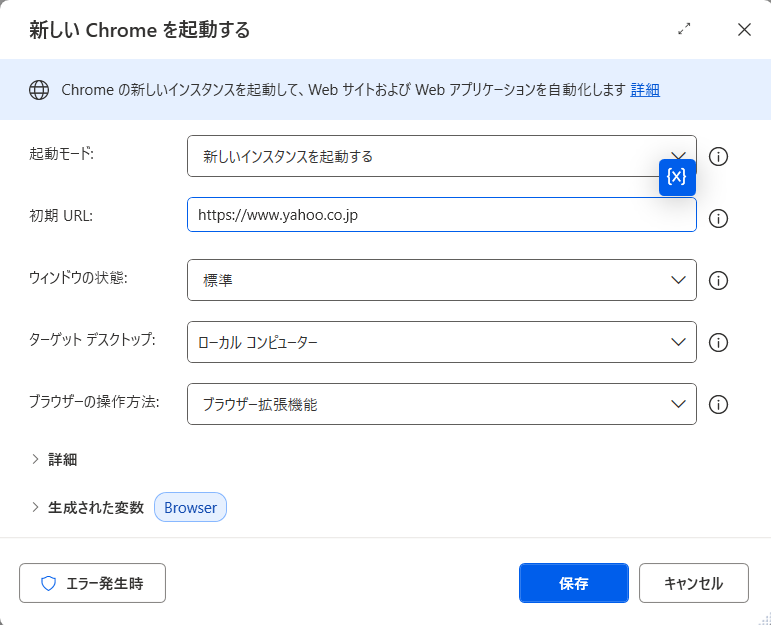Open the エラー発生時 settings
Image resolution: width=771 pixels, height=625 pixels.
(x=92, y=583)
